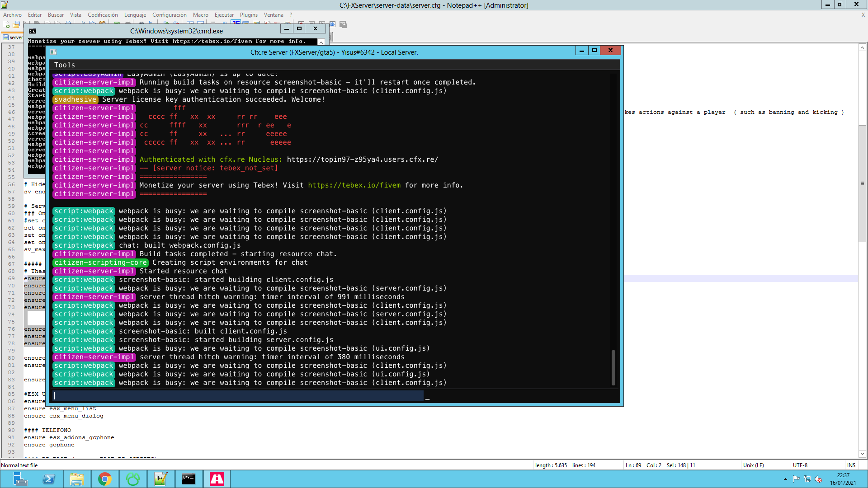This screenshot has width=868, height=488.
Task: Click line 'ensure esx_menu_dialog' in editor
Action: point(64,416)
